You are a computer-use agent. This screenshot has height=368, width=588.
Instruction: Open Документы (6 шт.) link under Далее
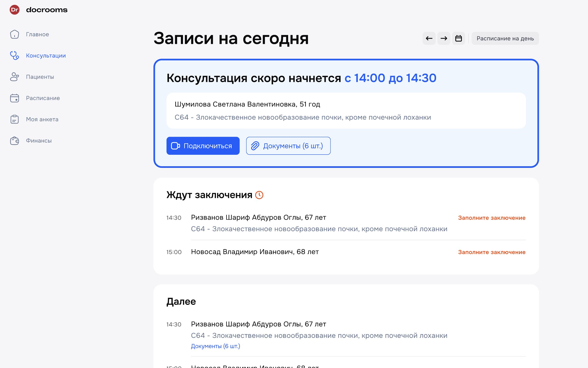[215, 346]
